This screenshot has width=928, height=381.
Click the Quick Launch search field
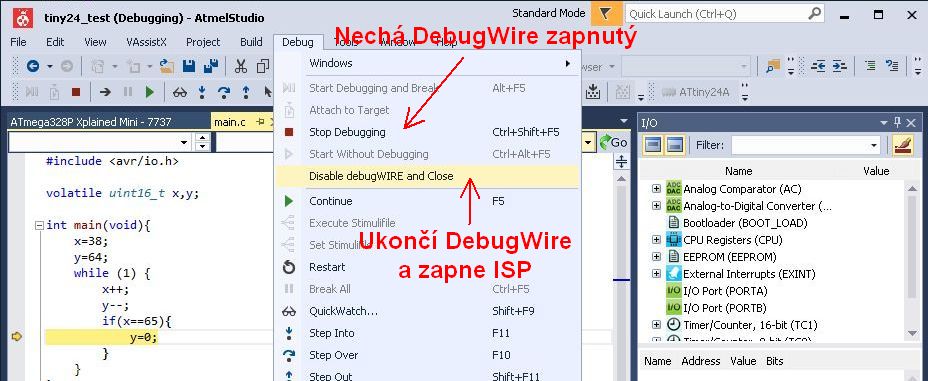pos(724,14)
